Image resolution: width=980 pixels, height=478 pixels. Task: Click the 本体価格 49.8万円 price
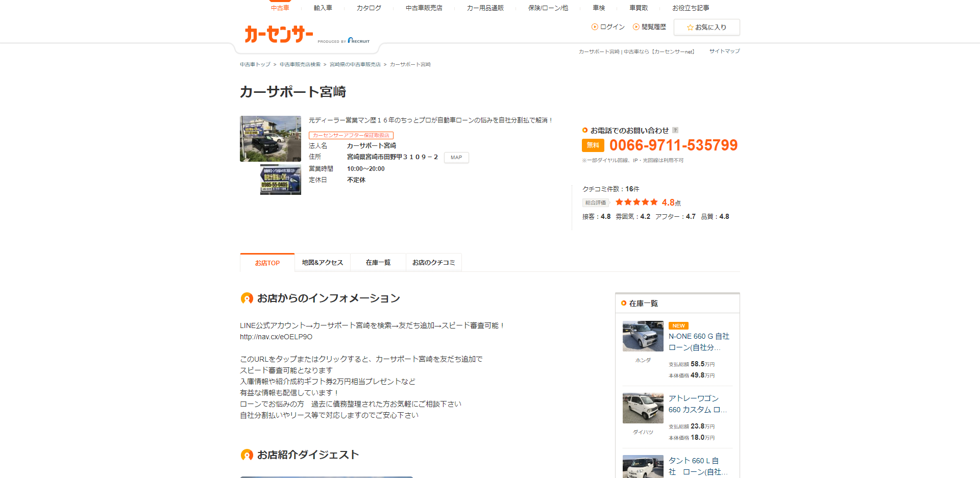692,375
